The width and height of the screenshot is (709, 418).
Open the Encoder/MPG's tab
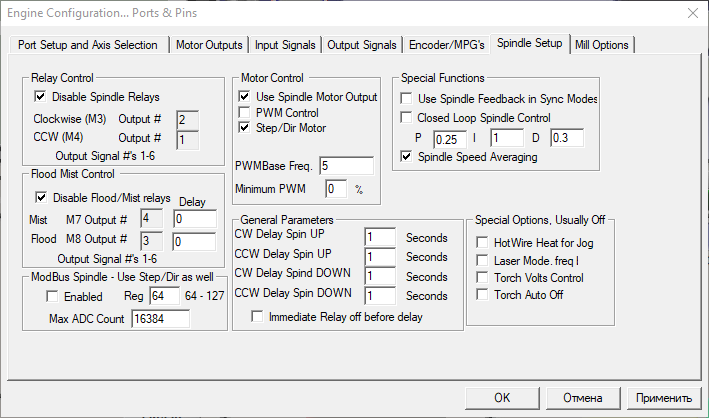447,45
